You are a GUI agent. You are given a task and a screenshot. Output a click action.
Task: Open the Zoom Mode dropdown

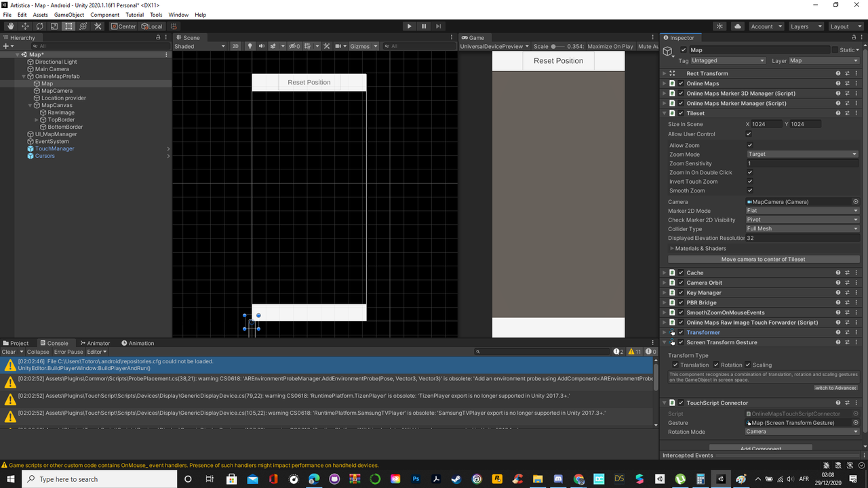pos(802,155)
